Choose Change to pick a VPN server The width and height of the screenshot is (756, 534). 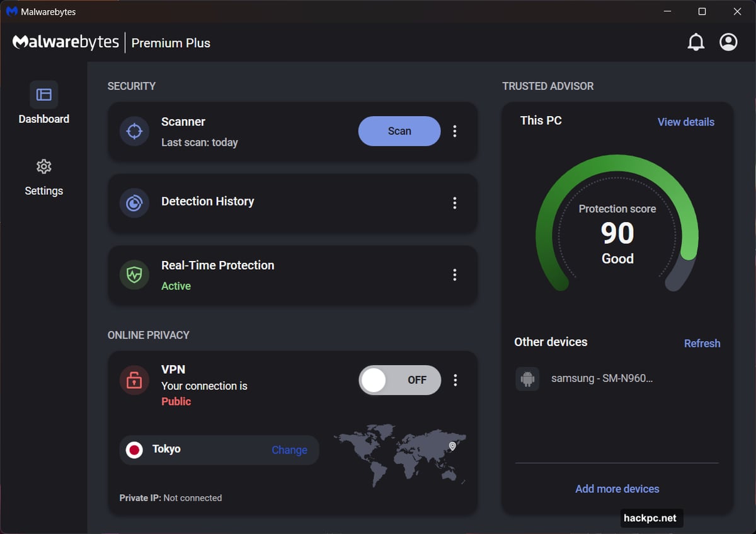tap(289, 450)
